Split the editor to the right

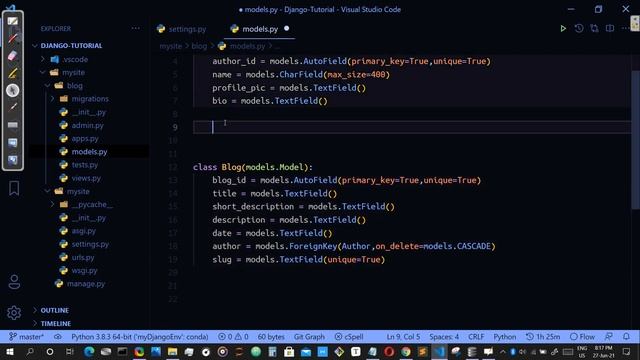pyautogui.click(x=610, y=29)
